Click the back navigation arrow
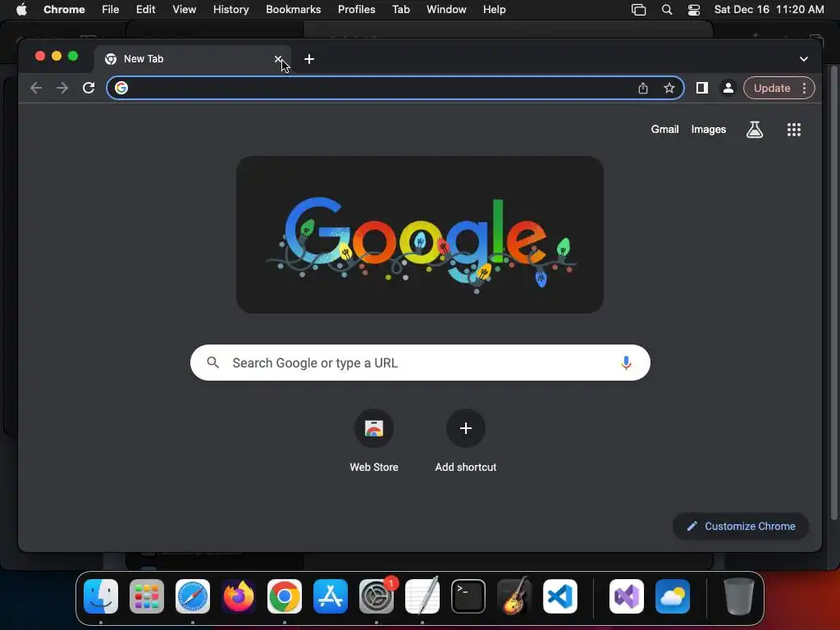840x630 pixels. 36,88
